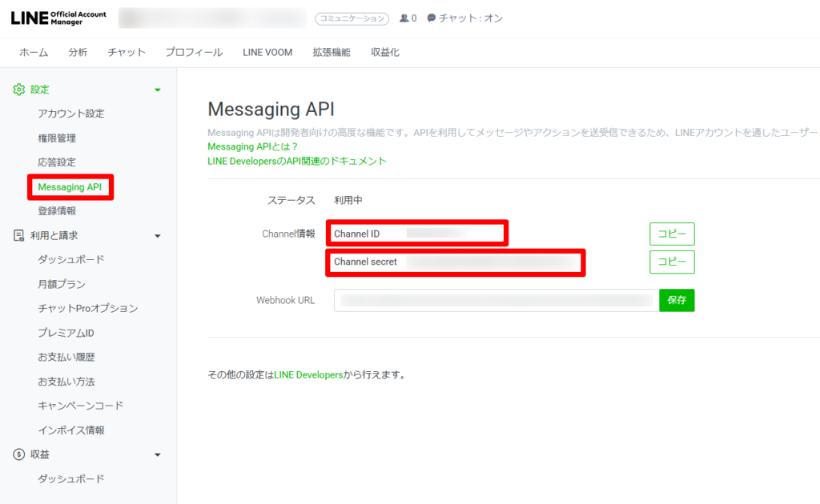Open インボイス情報 in the sidebar

71,430
